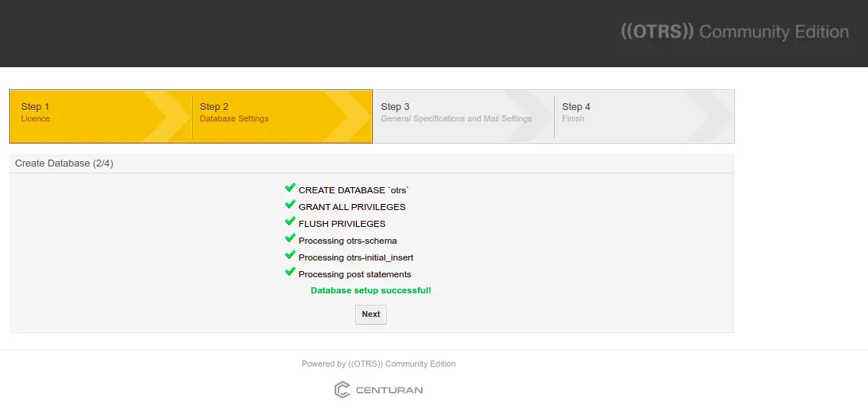Click the "FLUSH PRIVILEGES" text
The height and width of the screenshot is (411, 868).
(x=342, y=224)
